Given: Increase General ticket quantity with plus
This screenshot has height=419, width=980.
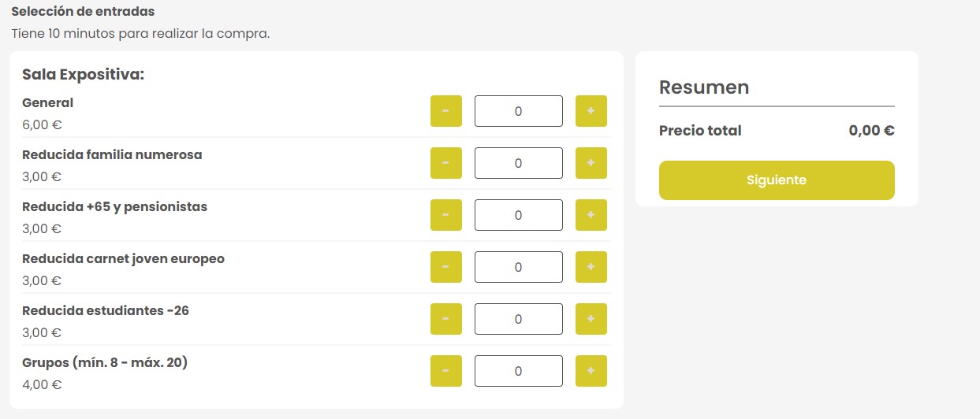Looking at the screenshot, I should 591,111.
